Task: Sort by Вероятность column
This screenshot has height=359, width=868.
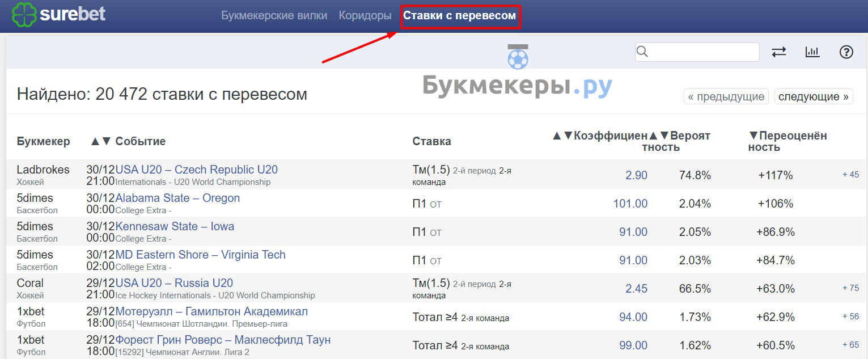Action: click(679, 141)
